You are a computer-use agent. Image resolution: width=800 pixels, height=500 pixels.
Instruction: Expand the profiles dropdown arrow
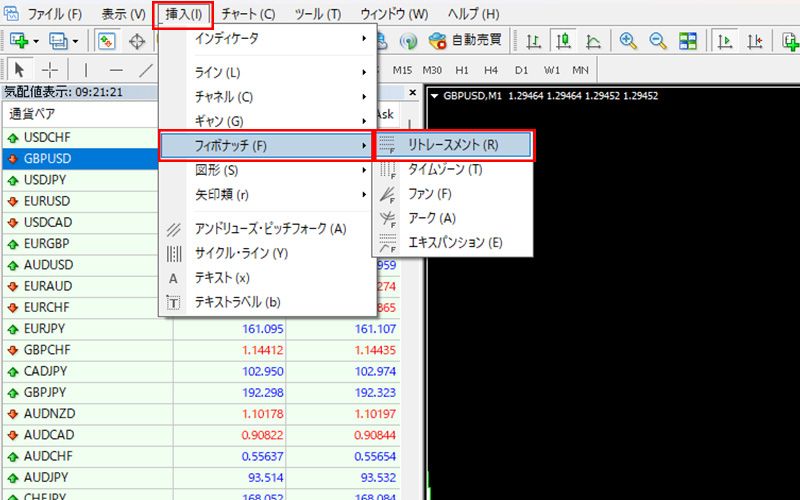click(x=76, y=41)
